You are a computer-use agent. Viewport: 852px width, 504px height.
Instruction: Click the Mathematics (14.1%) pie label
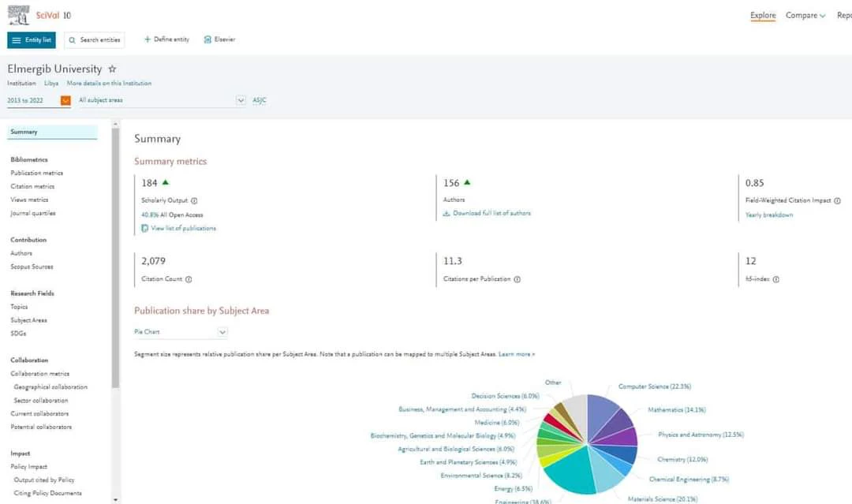pos(677,410)
